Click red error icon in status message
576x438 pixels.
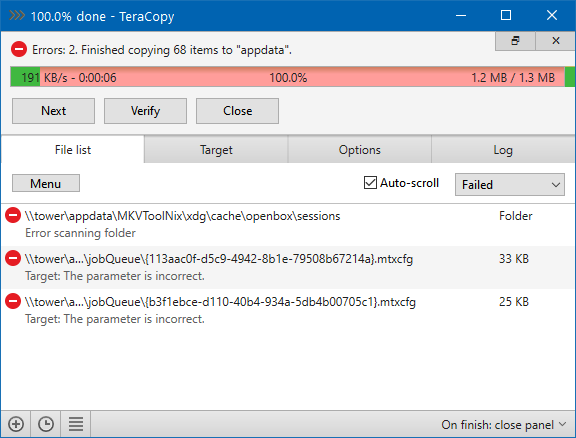point(19,49)
